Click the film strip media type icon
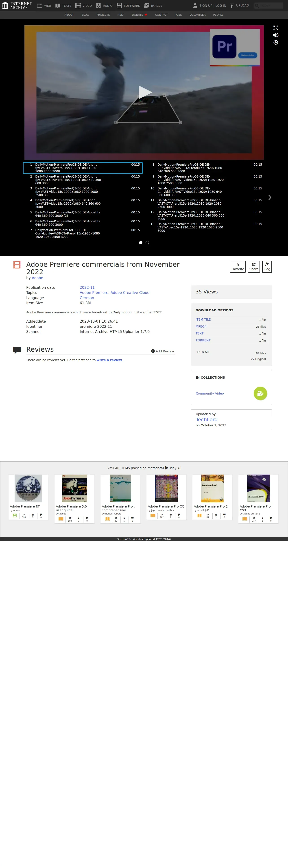 (x=17, y=265)
